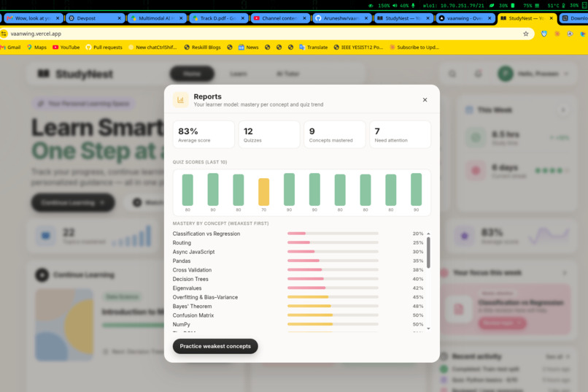This screenshot has width=588, height=392.
Task: Open the shield extension icon in the address bar
Action: pos(544,34)
